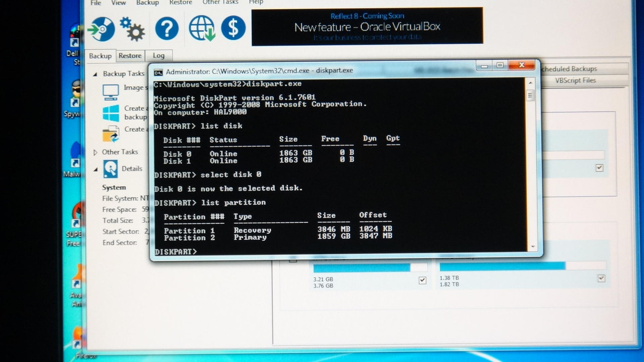Click the cmd.exe window title icon

pos(158,72)
